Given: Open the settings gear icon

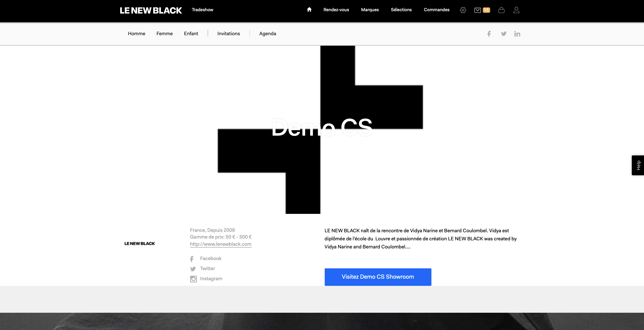Looking at the screenshot, I should tap(463, 10).
